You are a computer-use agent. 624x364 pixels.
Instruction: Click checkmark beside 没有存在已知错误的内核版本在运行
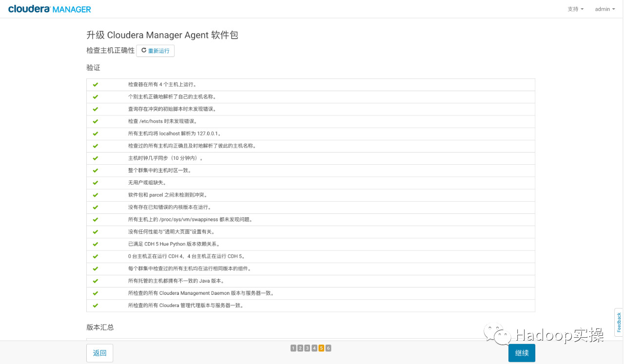click(96, 207)
